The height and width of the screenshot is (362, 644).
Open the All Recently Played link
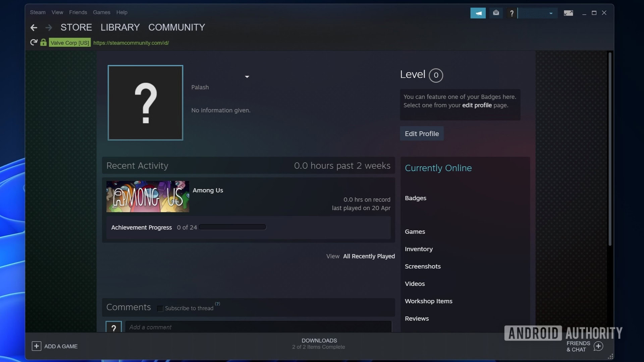369,256
